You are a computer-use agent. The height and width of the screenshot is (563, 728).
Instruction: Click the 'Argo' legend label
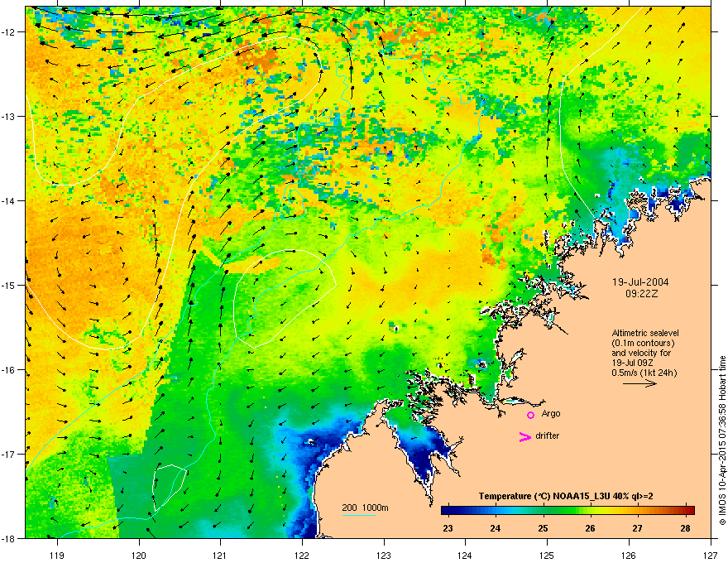[x=551, y=413]
